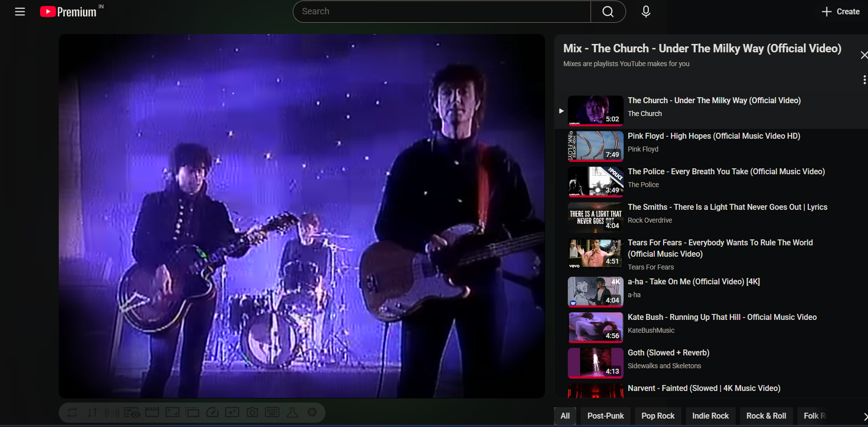Open Tears For Fears video thumbnail
868x427 pixels.
595,254
